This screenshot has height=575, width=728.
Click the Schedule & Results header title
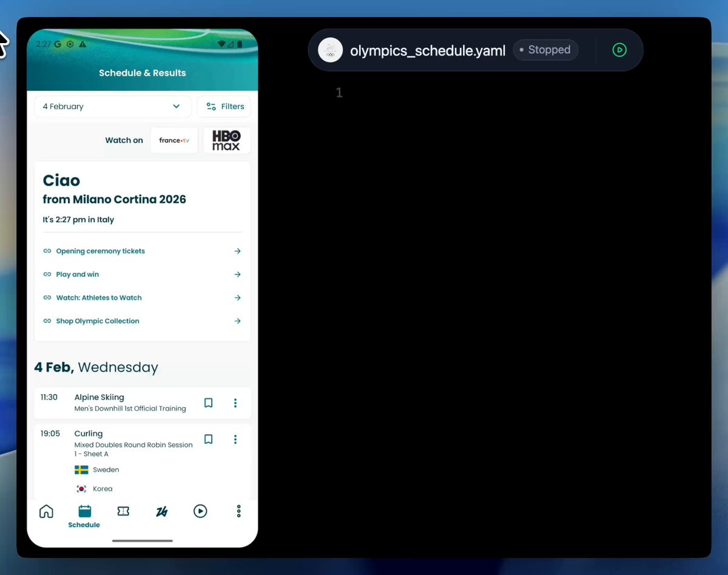pyautogui.click(x=143, y=73)
